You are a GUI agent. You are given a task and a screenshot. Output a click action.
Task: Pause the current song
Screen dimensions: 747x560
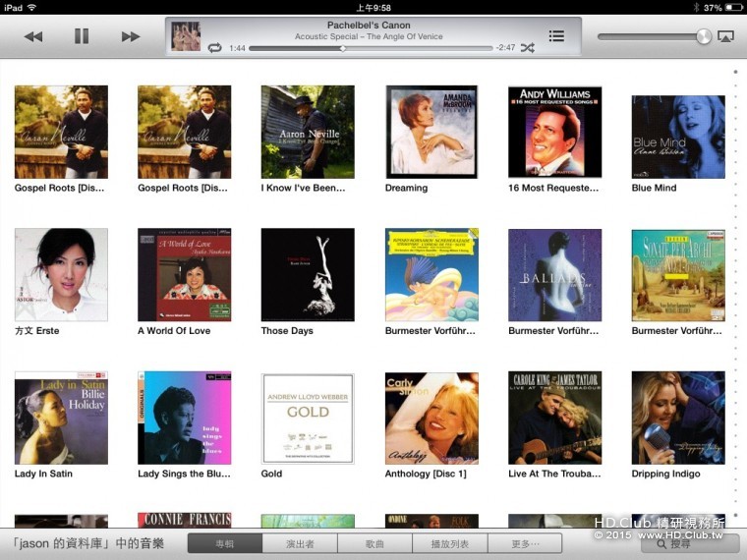(82, 36)
